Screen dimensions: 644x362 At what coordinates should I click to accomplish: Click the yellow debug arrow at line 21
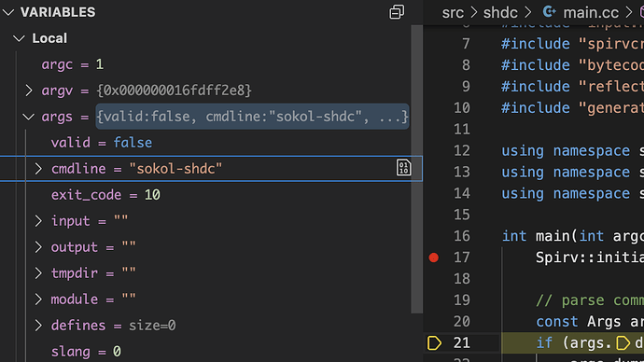pyautogui.click(x=434, y=343)
